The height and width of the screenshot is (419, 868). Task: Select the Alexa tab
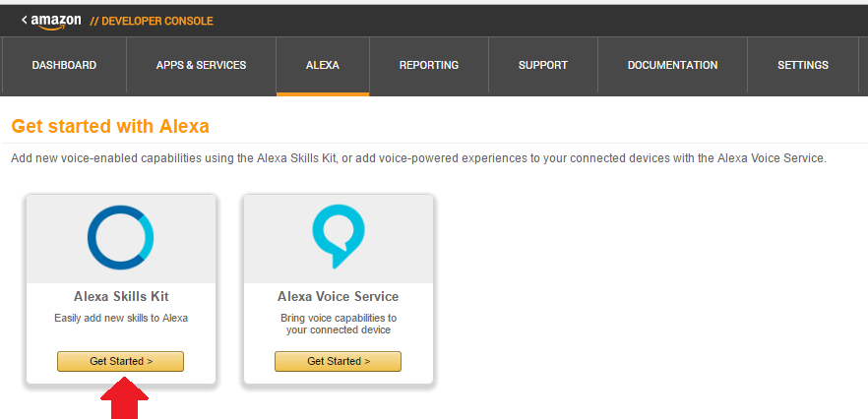pos(323,66)
